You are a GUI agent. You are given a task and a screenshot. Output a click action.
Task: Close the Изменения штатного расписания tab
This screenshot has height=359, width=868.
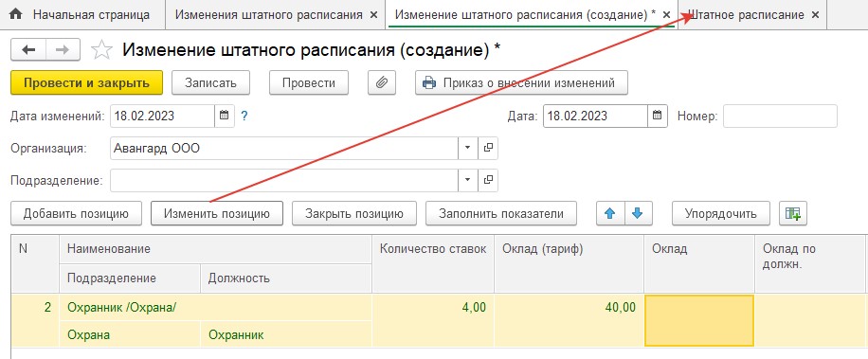tap(374, 15)
